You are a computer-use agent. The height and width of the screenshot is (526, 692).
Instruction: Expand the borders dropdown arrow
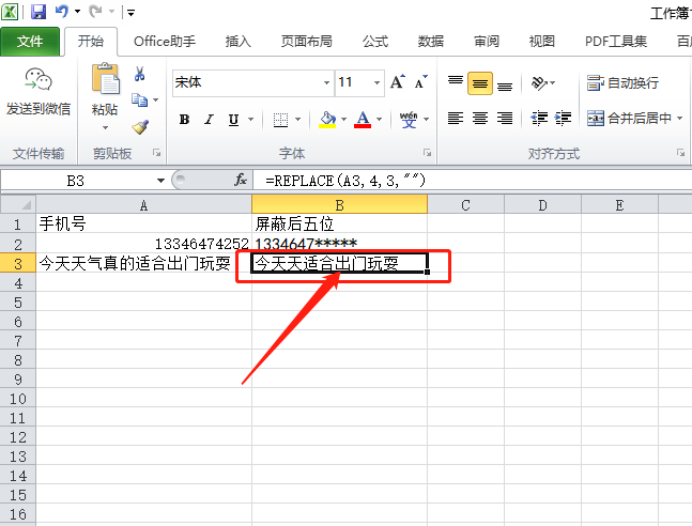[298, 119]
